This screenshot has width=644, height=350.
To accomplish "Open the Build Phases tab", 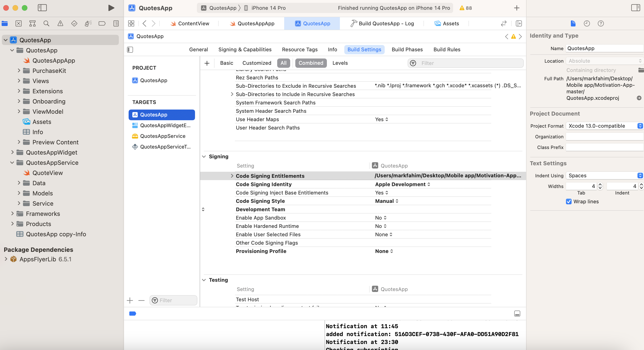I will (407, 49).
